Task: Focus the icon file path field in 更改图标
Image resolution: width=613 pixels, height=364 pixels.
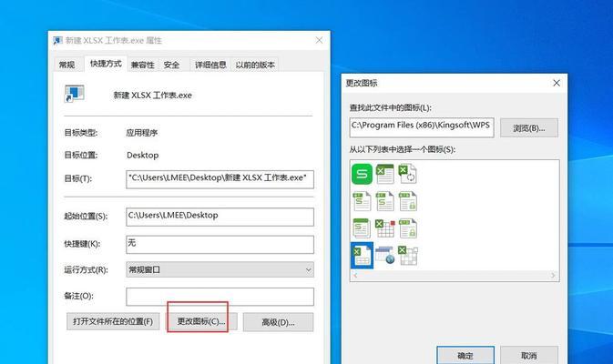Action: coord(422,127)
